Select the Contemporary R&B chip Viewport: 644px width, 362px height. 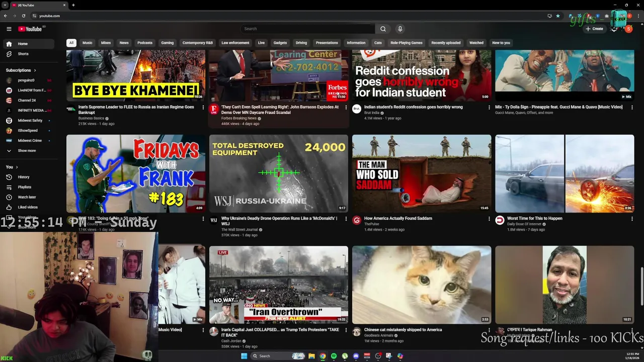click(x=198, y=43)
